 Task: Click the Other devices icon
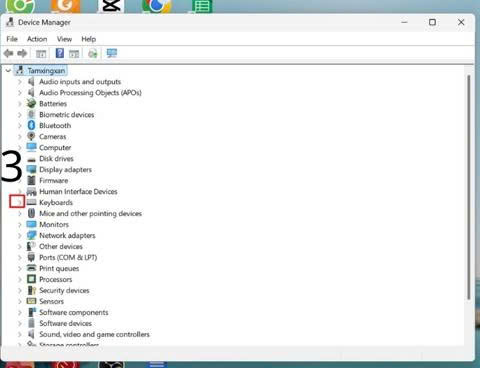coord(31,246)
